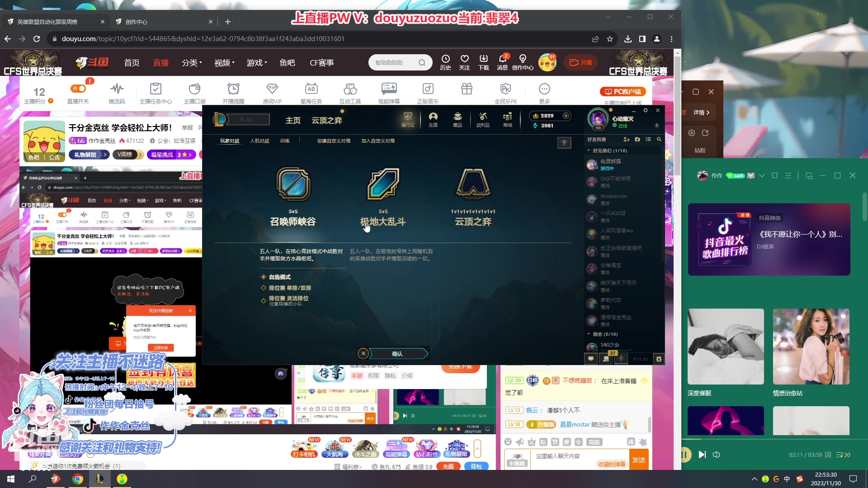Open the 藏品 collection icon
The width and height of the screenshot is (868, 488).
click(458, 119)
